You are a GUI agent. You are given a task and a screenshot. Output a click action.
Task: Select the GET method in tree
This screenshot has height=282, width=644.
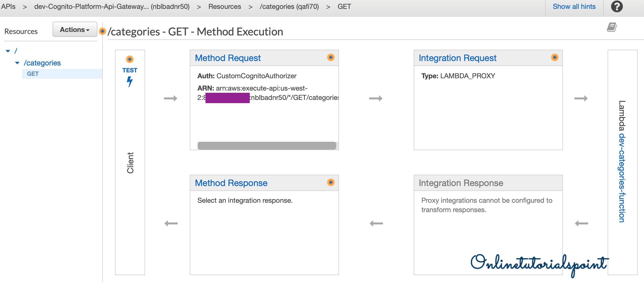pos(33,74)
